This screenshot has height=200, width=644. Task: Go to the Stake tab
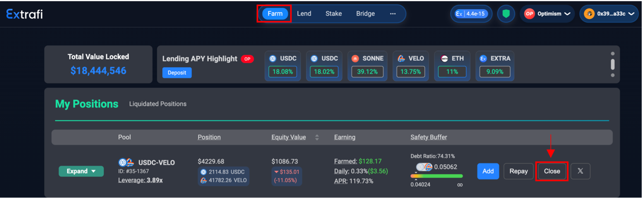pos(333,14)
